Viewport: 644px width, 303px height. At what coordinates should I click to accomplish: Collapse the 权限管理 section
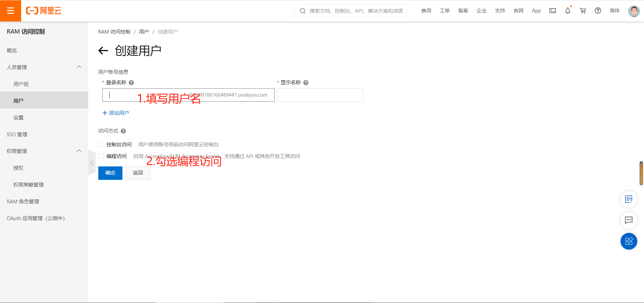point(79,151)
